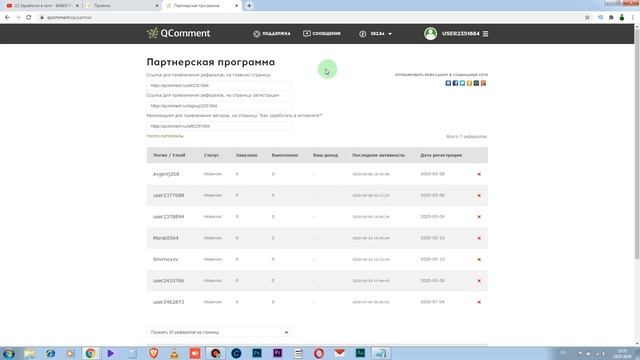Image resolution: width=640 pixels, height=360 pixels.
Task: Select the Smirnovvv login cell
Action: (x=165, y=259)
